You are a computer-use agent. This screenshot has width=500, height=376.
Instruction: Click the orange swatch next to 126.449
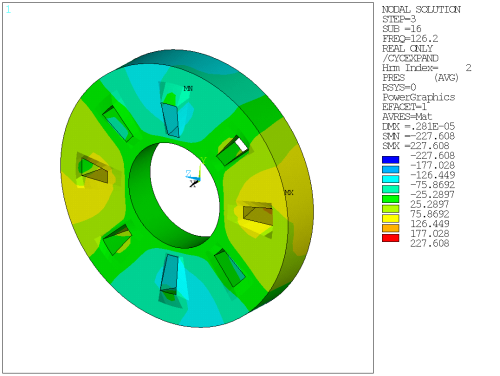click(x=390, y=228)
